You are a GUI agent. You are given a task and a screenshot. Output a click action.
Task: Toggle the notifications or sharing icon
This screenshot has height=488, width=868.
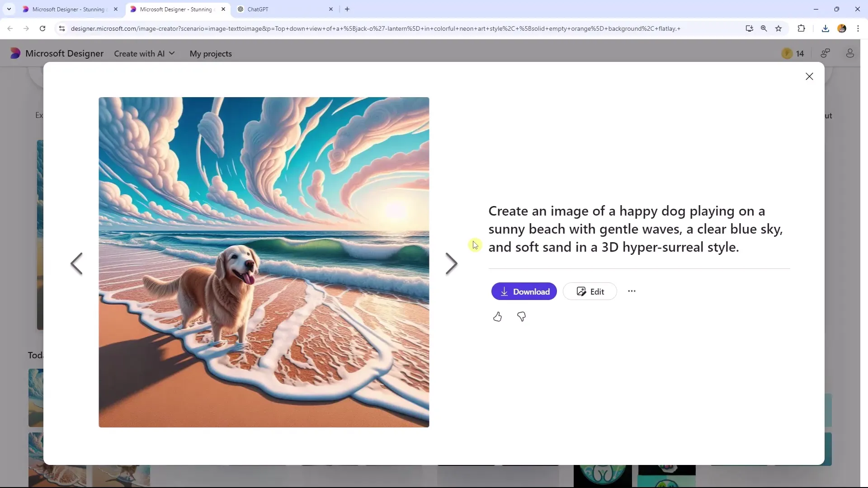[826, 54]
